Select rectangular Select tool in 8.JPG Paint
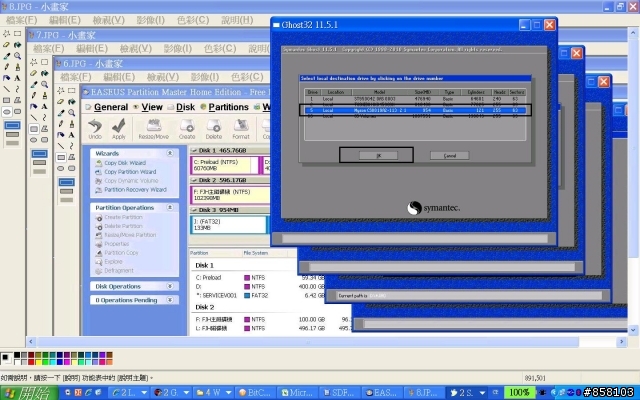640x400 pixels. (x=18, y=33)
